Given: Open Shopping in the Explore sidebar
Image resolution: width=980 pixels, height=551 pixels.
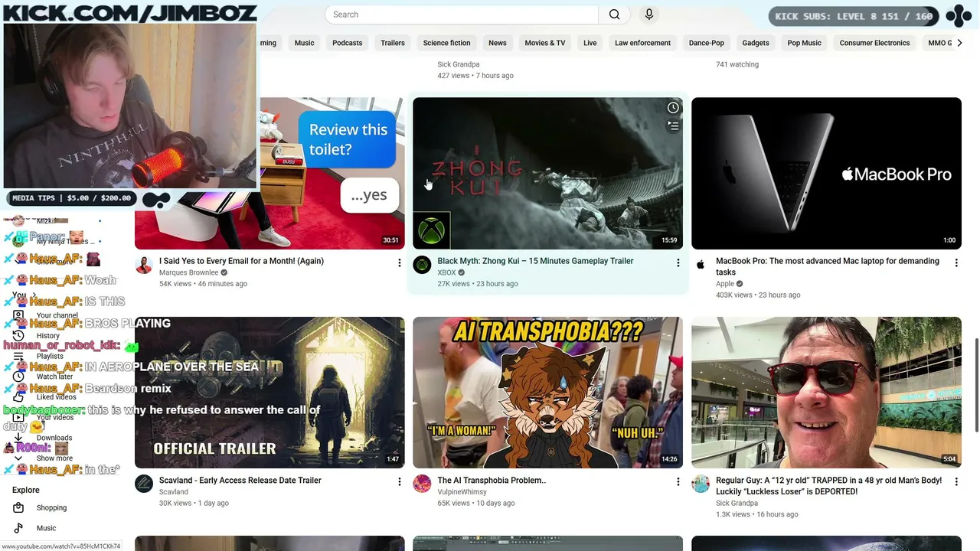Looking at the screenshot, I should [x=51, y=507].
